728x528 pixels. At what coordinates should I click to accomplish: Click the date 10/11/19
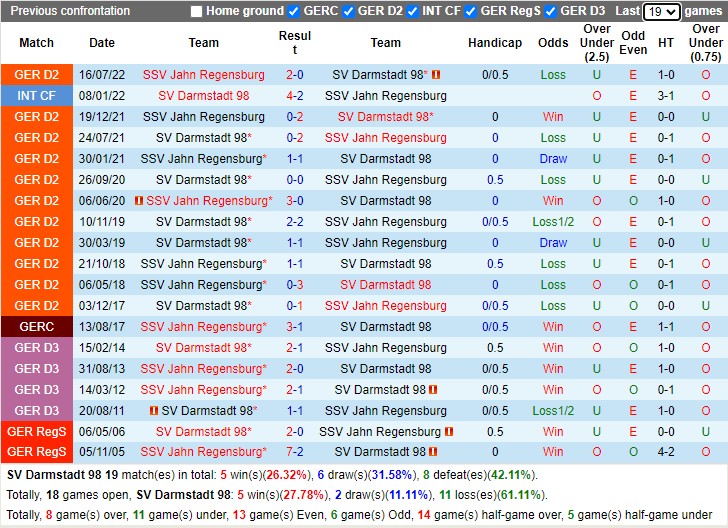point(102,222)
